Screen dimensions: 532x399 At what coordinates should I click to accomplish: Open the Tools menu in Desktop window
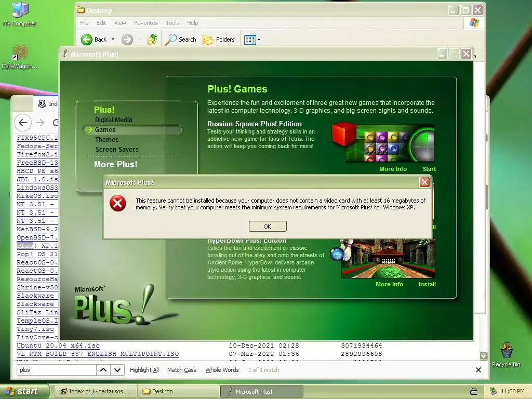(x=172, y=23)
